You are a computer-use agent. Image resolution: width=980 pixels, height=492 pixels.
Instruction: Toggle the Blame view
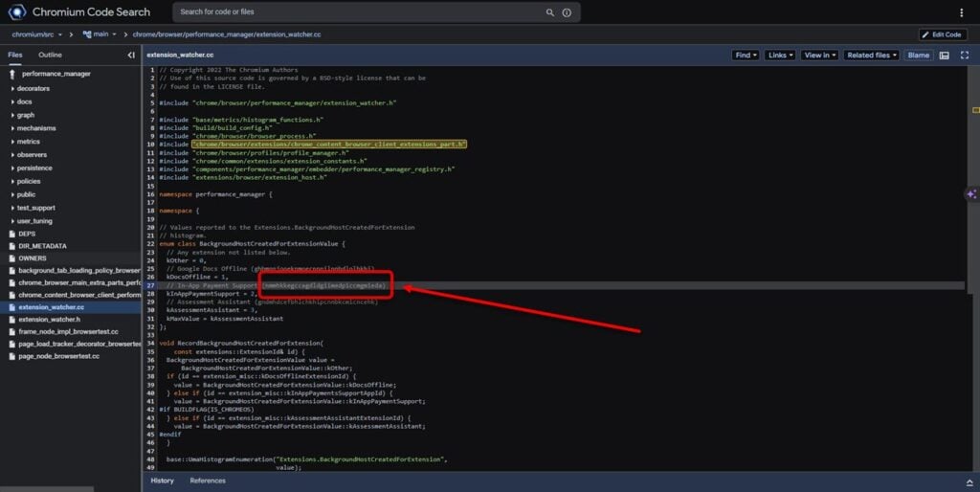point(918,56)
